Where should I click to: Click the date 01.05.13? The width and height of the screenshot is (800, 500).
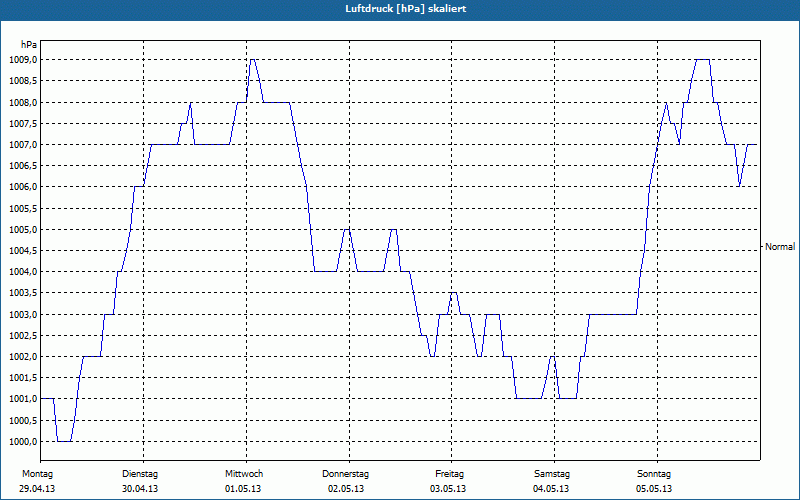pyautogui.click(x=243, y=489)
